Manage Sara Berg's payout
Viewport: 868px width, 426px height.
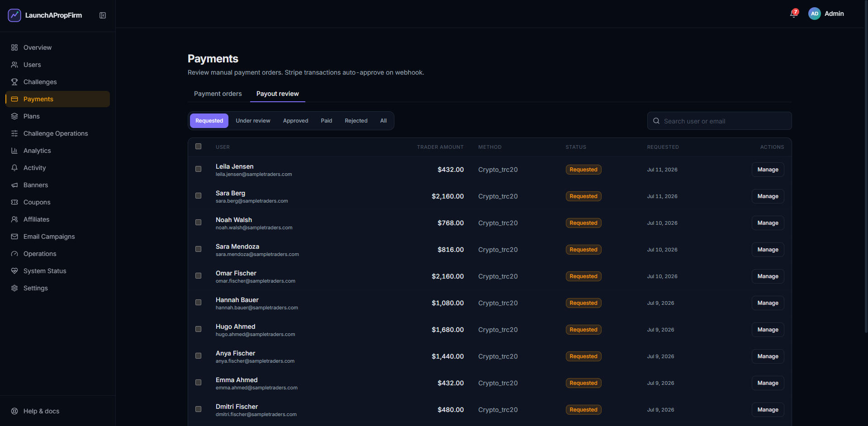[x=768, y=196]
